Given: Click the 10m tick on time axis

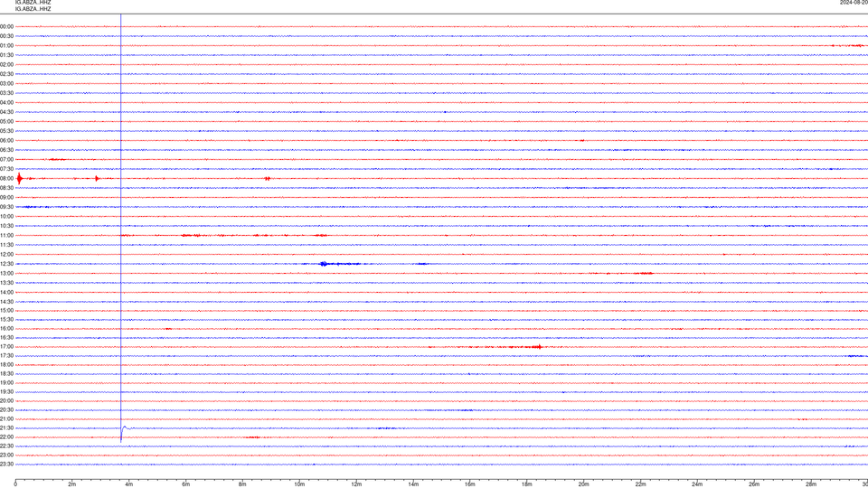Looking at the screenshot, I should (x=299, y=484).
